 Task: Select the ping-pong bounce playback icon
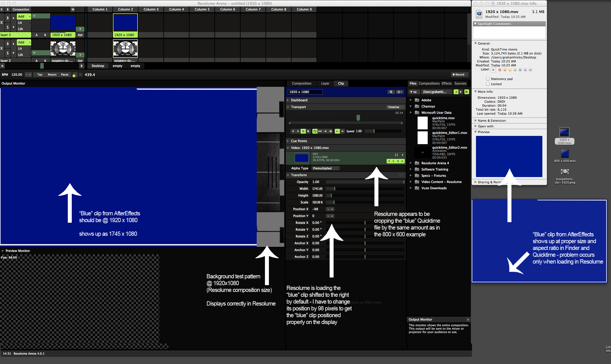coord(320,131)
